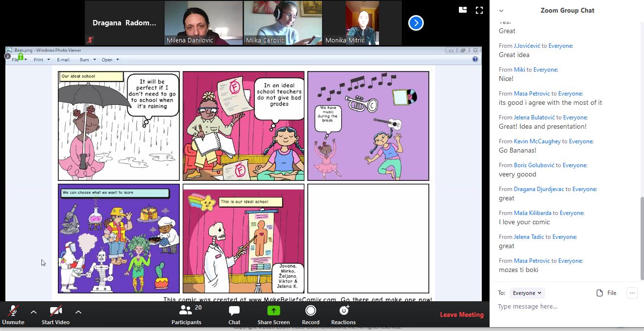Click the Chat icon in the toolbar
This screenshot has height=331, width=644.
(x=234, y=311)
